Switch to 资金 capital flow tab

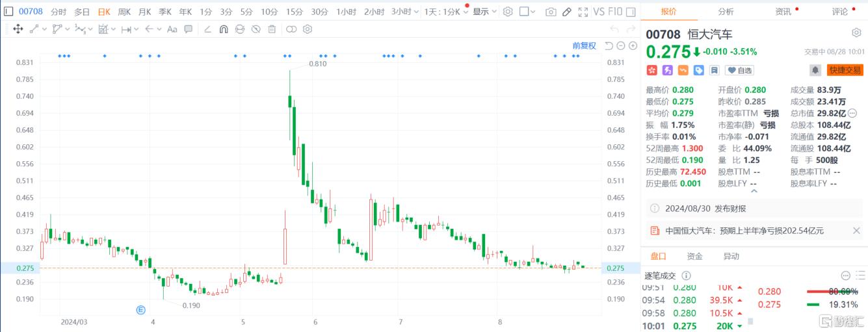694,256
